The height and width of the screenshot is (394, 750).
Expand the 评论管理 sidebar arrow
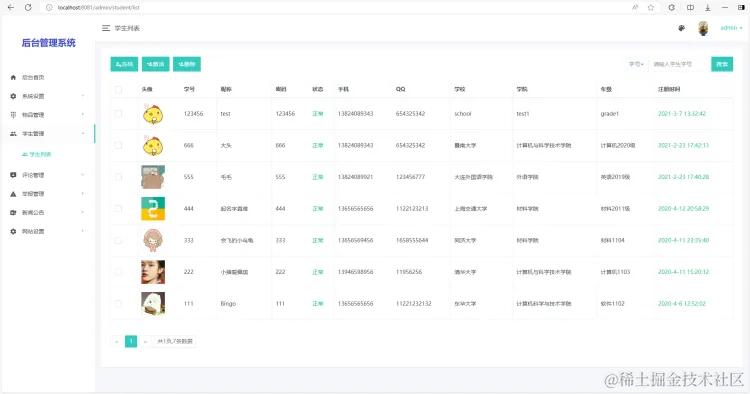click(x=83, y=175)
